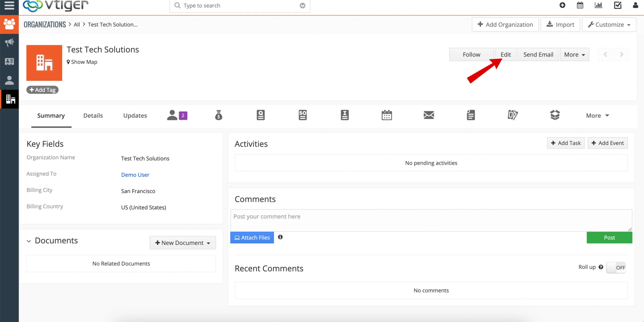This screenshot has width=644, height=322.
Task: Switch to the Details tab
Action: tap(93, 115)
